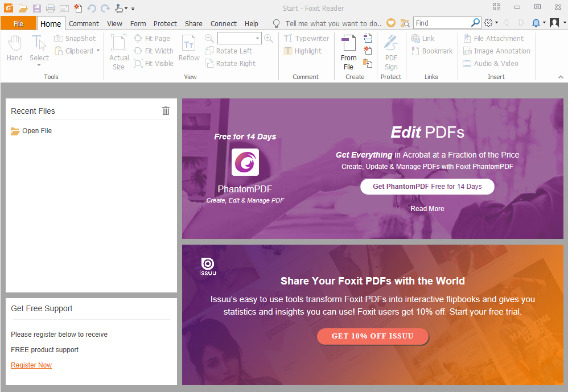568x392 pixels.
Task: Expand the zoom level combo box
Action: tap(257, 38)
